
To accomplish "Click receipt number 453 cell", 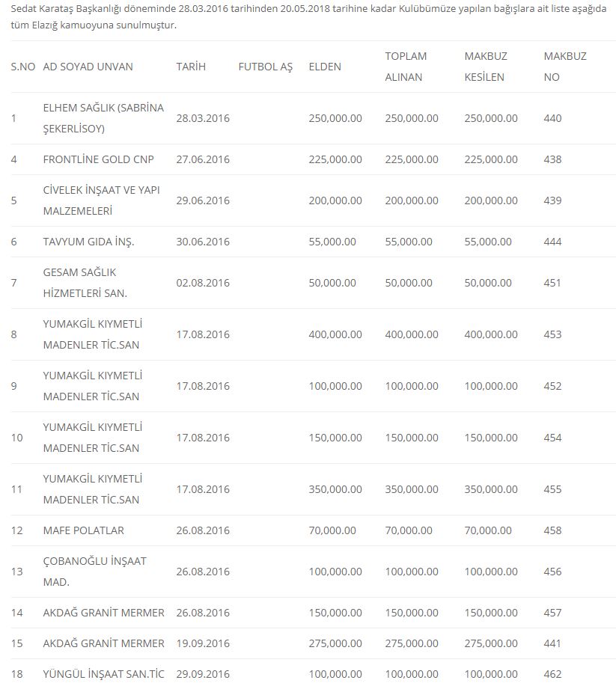I will tap(552, 334).
